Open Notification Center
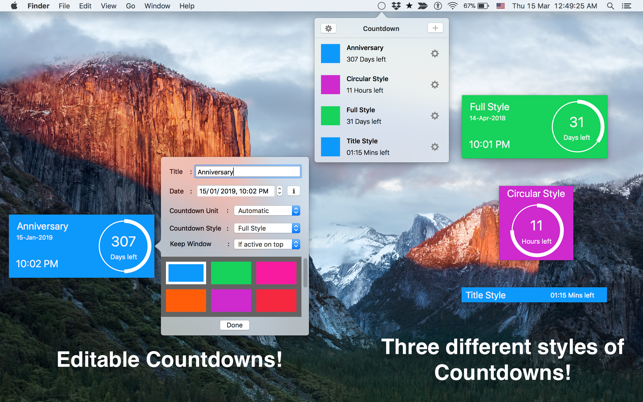The height and width of the screenshot is (402, 643). click(x=626, y=6)
